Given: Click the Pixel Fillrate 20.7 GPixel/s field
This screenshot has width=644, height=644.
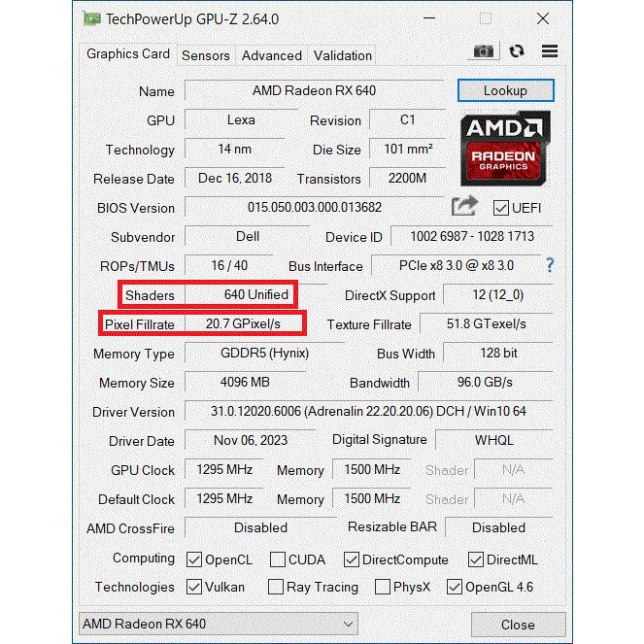Looking at the screenshot, I should click(244, 324).
